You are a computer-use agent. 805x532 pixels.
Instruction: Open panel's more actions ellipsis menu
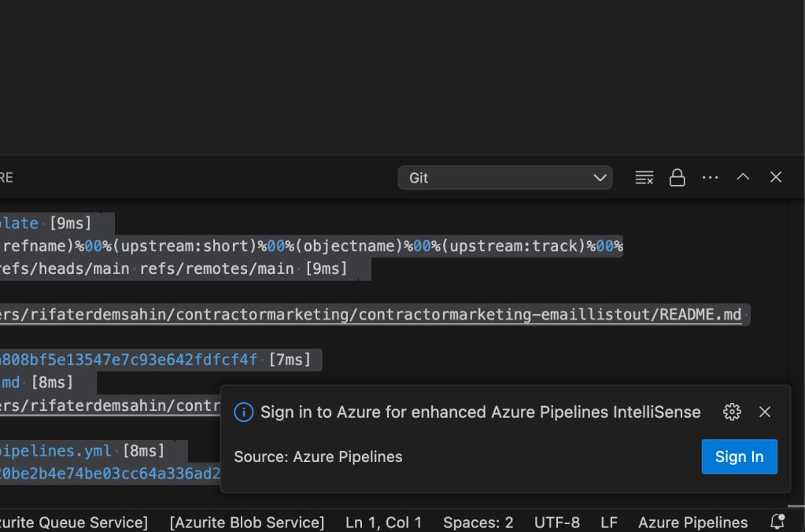coord(710,178)
